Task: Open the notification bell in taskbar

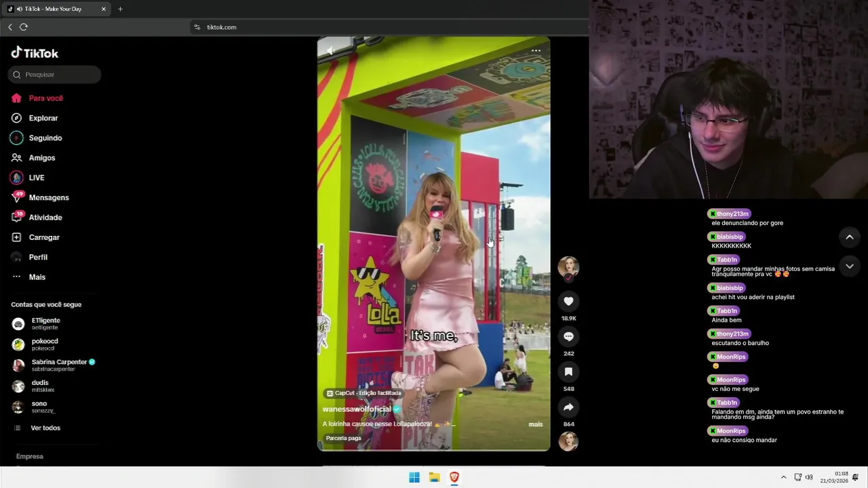Action: tap(856, 477)
